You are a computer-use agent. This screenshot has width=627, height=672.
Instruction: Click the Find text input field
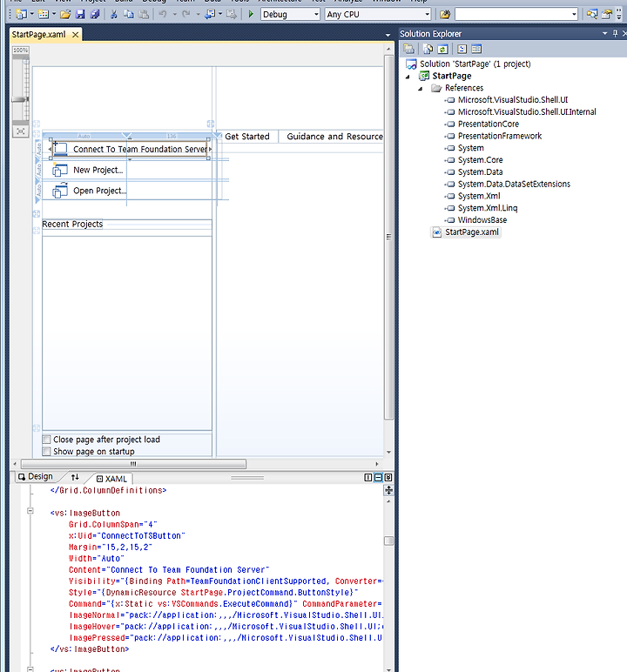coord(513,14)
